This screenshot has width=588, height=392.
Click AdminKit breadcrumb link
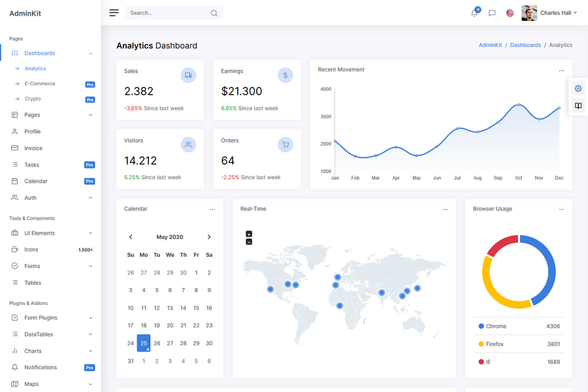point(490,45)
